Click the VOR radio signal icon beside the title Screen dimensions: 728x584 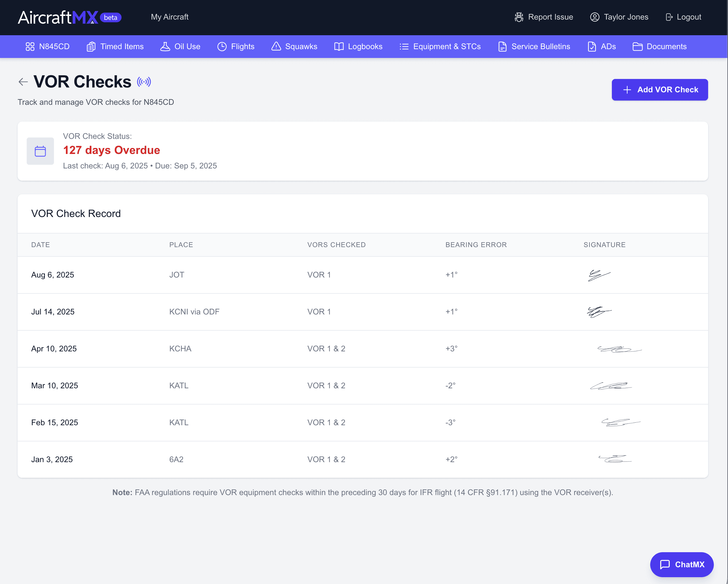[x=144, y=82]
